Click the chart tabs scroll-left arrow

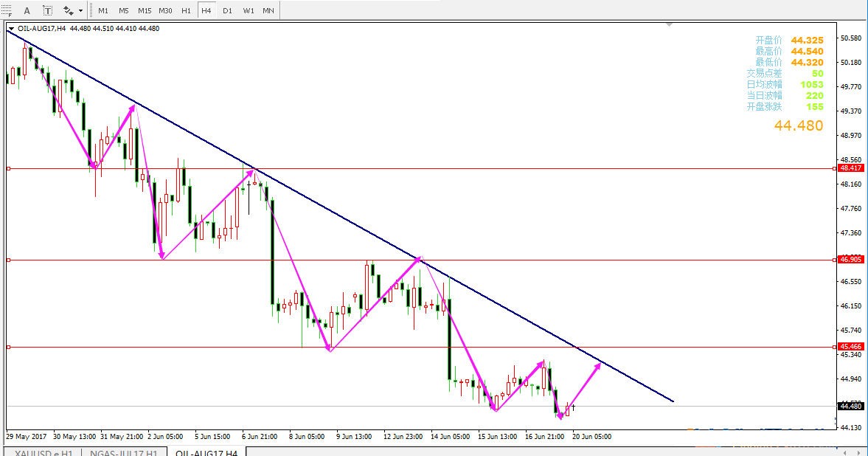click(x=843, y=452)
